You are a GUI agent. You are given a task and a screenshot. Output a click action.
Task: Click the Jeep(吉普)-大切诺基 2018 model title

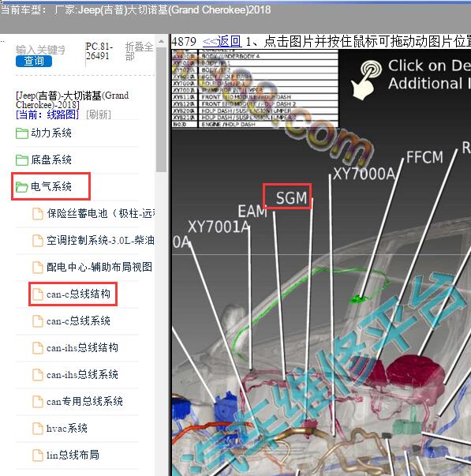[73, 100]
